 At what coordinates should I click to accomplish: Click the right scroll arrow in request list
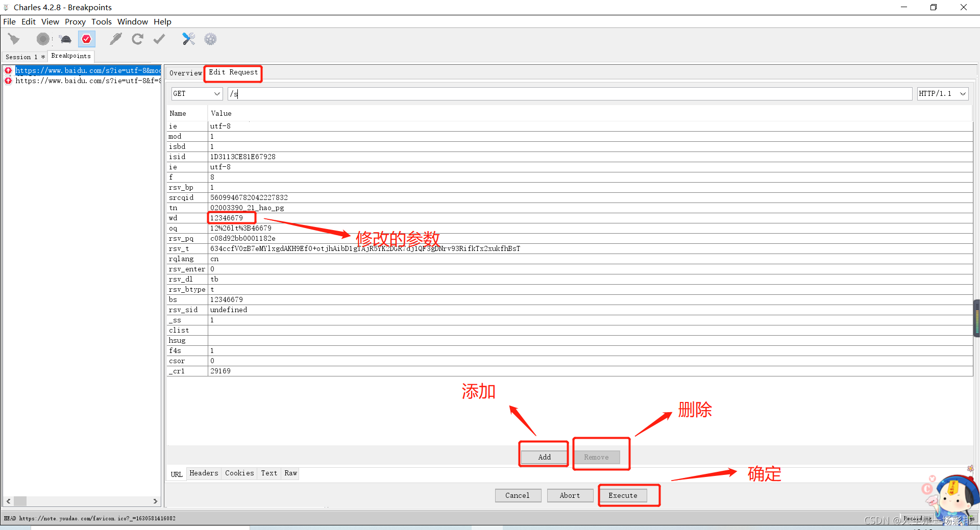(x=155, y=501)
